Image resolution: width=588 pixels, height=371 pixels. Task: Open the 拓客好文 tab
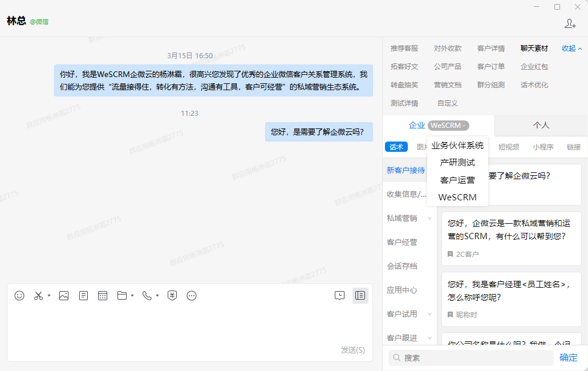(x=404, y=66)
